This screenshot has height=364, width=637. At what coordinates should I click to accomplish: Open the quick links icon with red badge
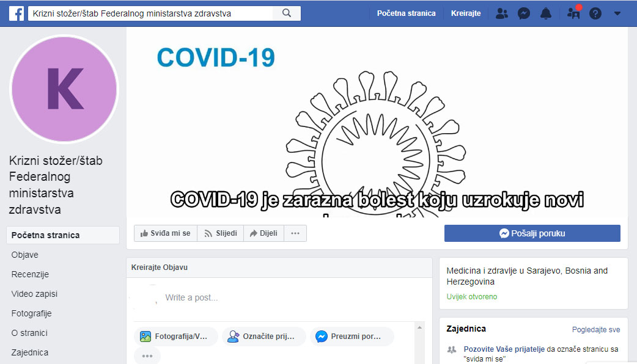pyautogui.click(x=573, y=13)
